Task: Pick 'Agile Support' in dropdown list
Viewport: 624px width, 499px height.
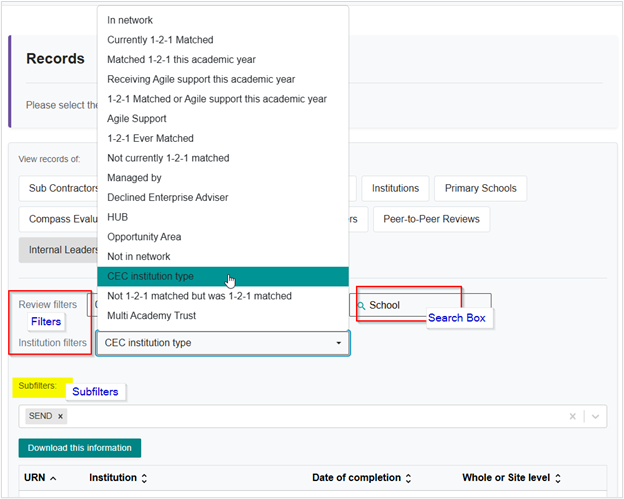Action: click(137, 119)
